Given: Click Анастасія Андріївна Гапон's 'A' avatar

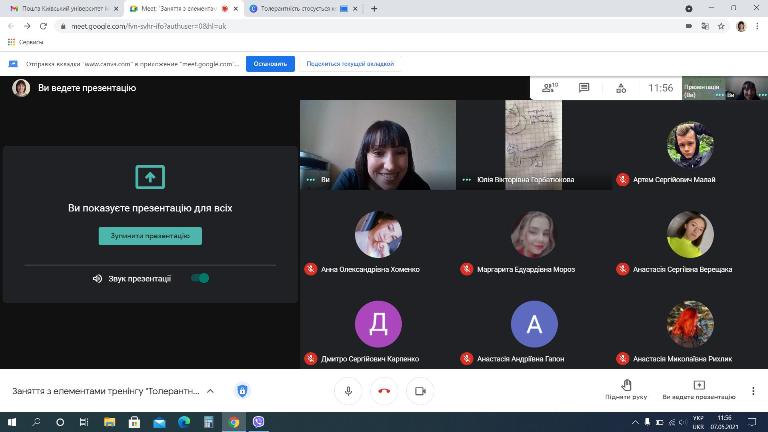Looking at the screenshot, I should pos(534,324).
